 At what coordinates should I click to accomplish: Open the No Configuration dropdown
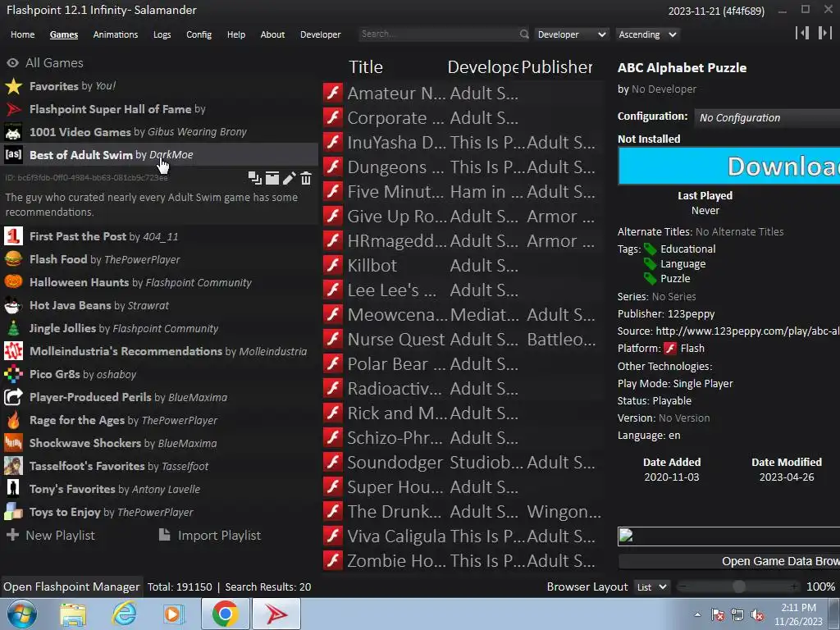(767, 118)
